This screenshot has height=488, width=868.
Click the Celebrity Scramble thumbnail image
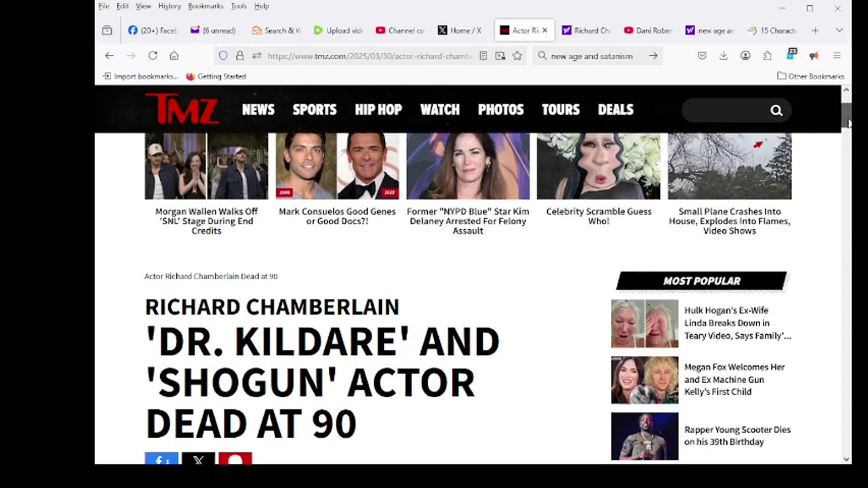[599, 166]
